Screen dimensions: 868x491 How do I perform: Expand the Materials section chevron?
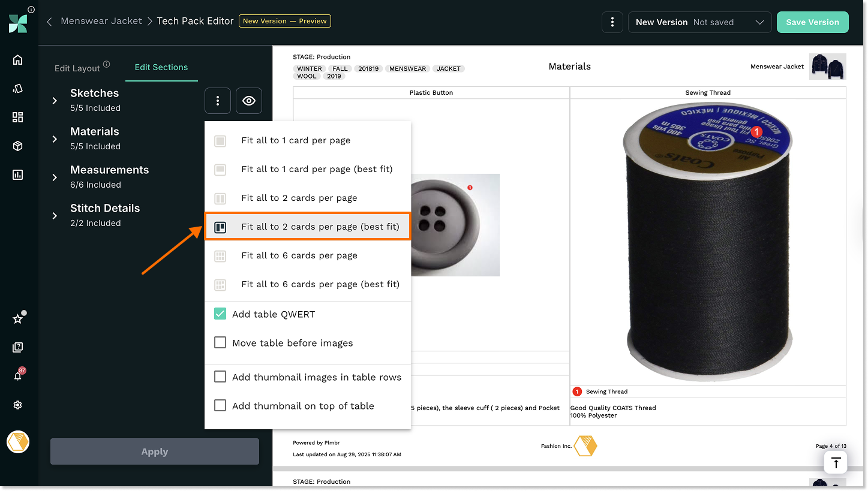click(55, 139)
